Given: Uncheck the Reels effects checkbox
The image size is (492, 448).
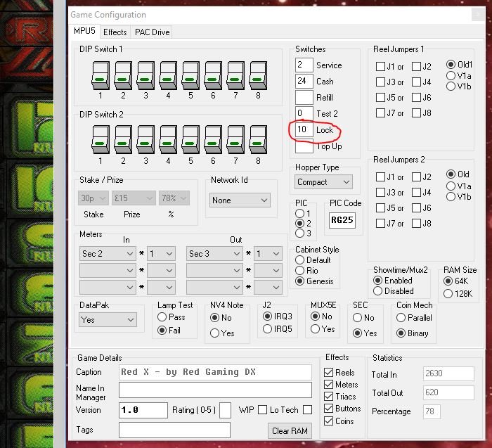Looking at the screenshot, I should click(x=328, y=373).
